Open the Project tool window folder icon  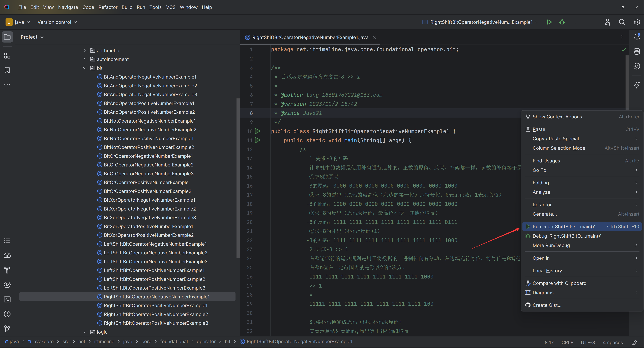pyautogui.click(x=7, y=37)
